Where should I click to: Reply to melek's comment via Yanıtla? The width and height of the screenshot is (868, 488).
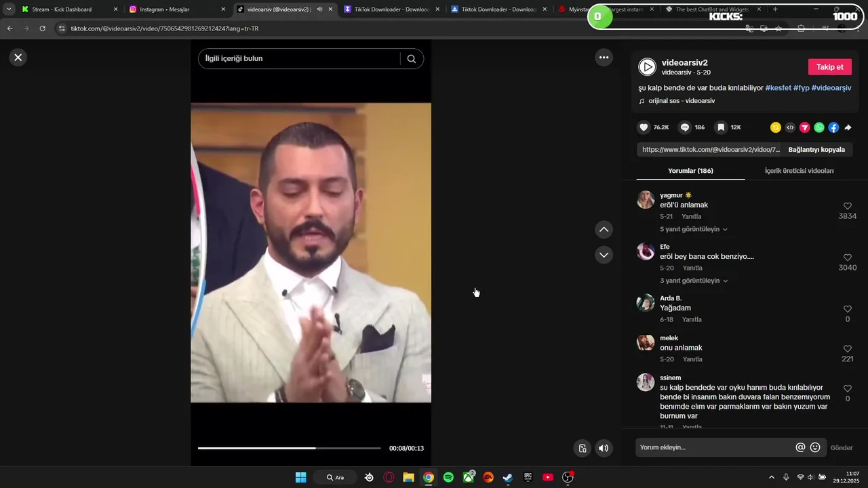click(x=692, y=360)
